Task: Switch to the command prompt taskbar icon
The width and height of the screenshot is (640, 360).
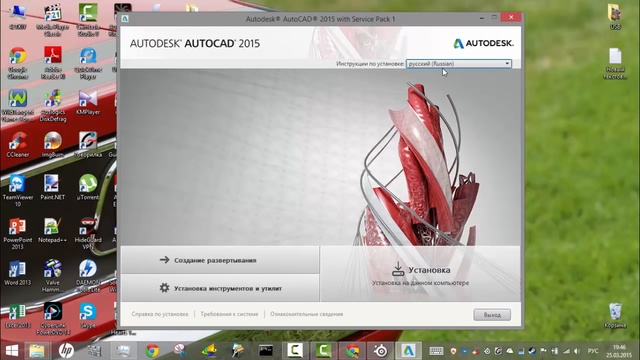Action: (266, 351)
